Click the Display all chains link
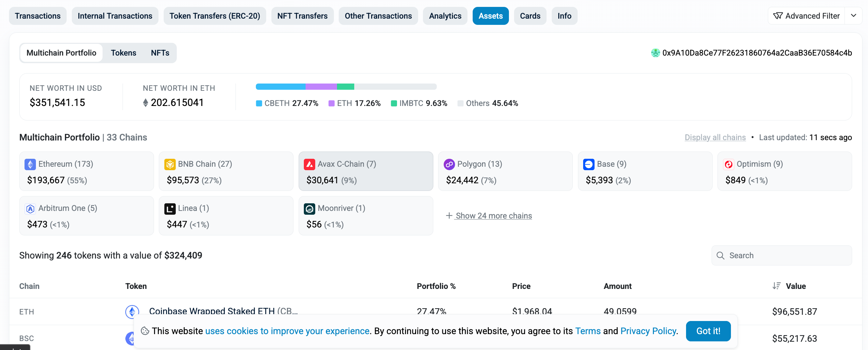Viewport: 868px width, 350px height. click(x=715, y=137)
